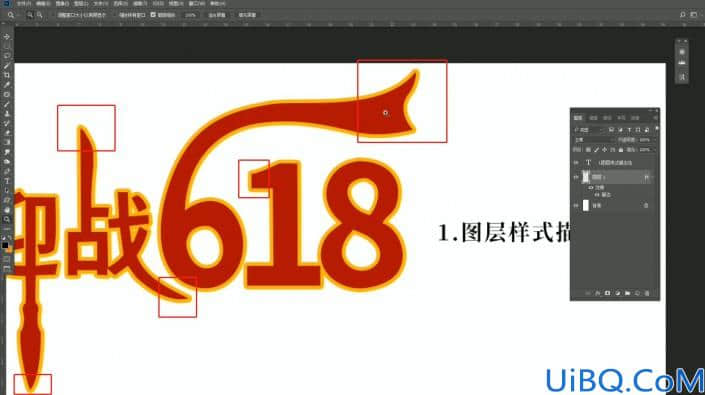This screenshot has width=705, height=395.
Task: Create a new layer icon
Action: coord(637,293)
